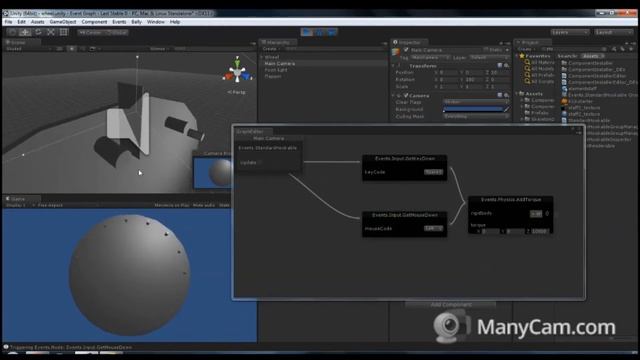This screenshot has height=360, width=640.
Task: Open the Component menu
Action: (x=94, y=22)
